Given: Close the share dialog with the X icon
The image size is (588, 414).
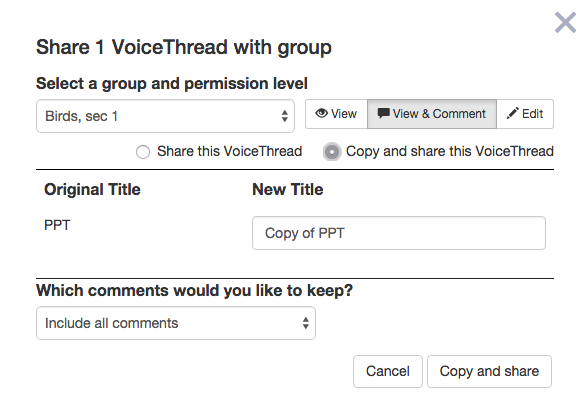Looking at the screenshot, I should pos(565,22).
